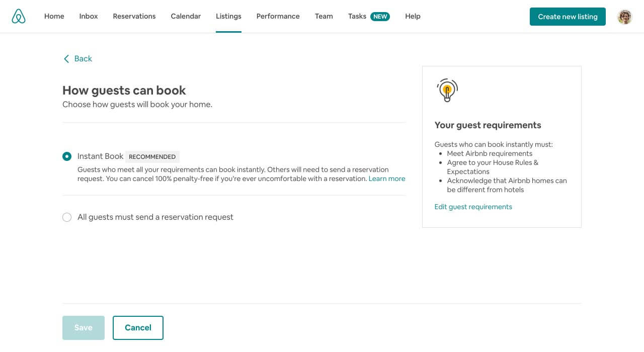This screenshot has height=352, width=644.
Task: Choose all guests must send a reservation request
Action: point(67,217)
